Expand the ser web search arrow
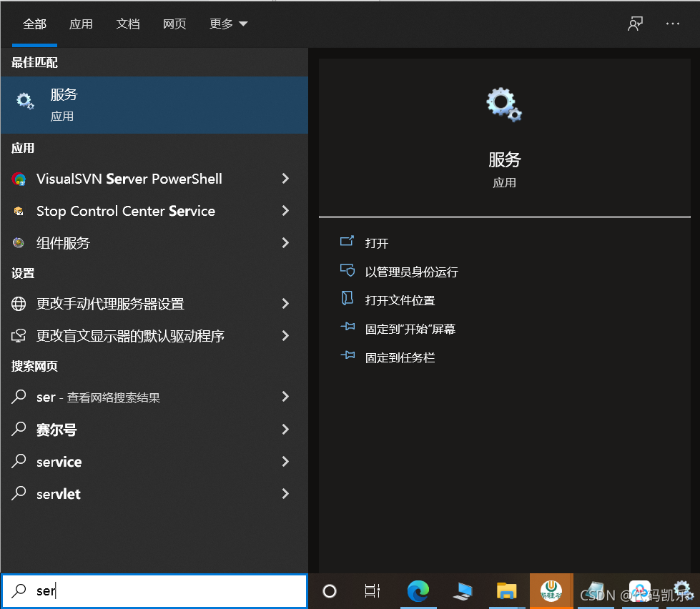Viewport: 700px width, 609px height. click(x=286, y=396)
